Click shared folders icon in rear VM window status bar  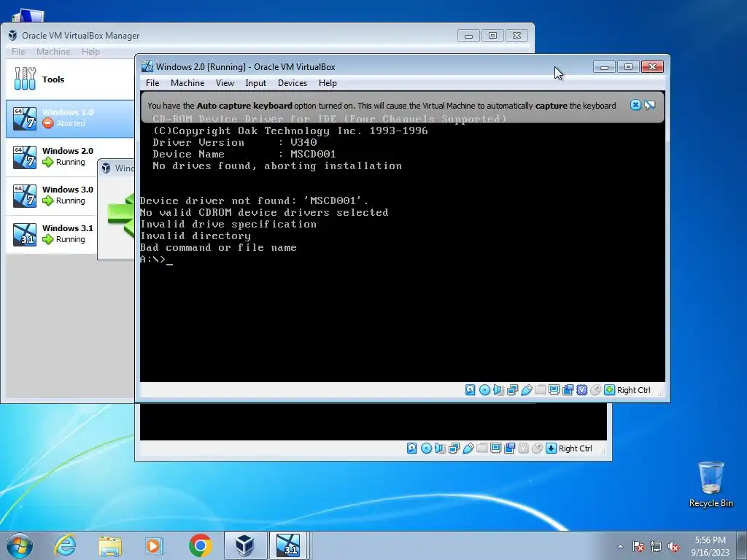point(481,448)
